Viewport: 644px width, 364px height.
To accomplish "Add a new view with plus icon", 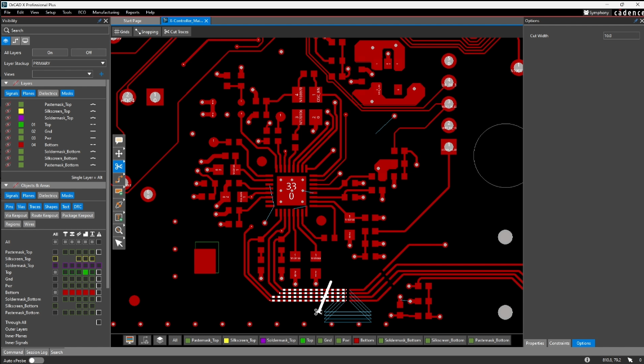I will coord(101,74).
